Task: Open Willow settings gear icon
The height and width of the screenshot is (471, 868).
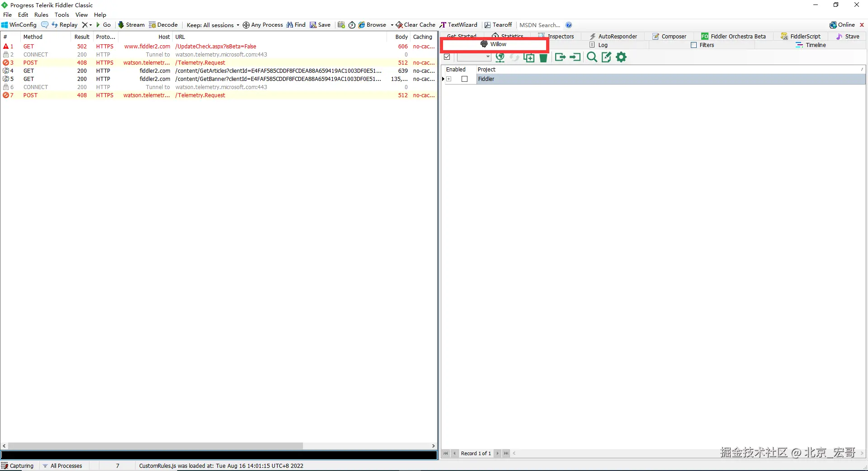Action: point(622,57)
